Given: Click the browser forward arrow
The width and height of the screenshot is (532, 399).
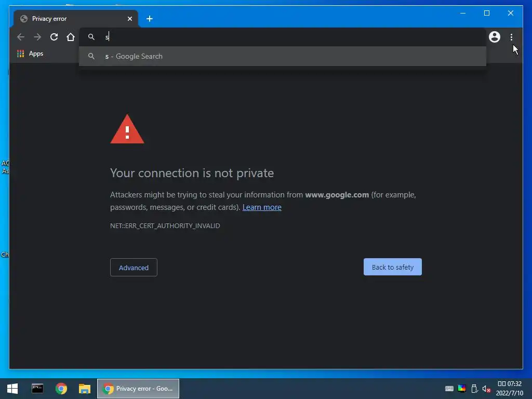Looking at the screenshot, I should pos(37,37).
